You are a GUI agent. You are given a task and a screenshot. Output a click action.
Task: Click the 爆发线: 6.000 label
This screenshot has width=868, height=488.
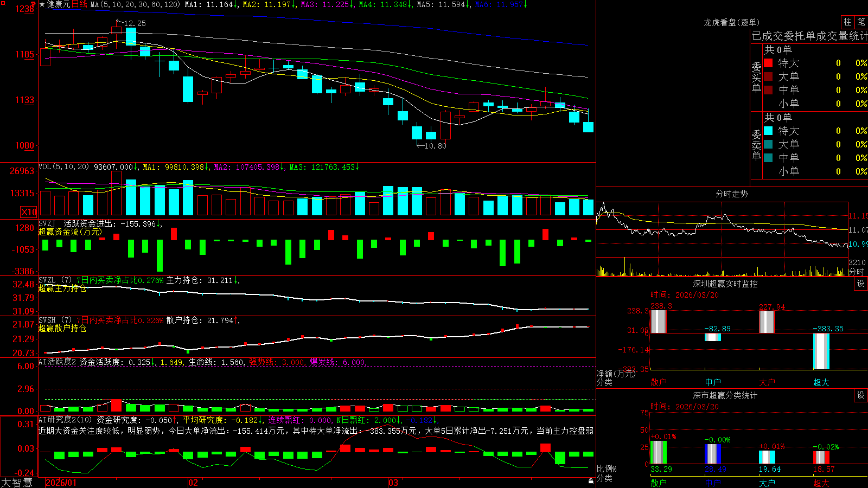338,362
